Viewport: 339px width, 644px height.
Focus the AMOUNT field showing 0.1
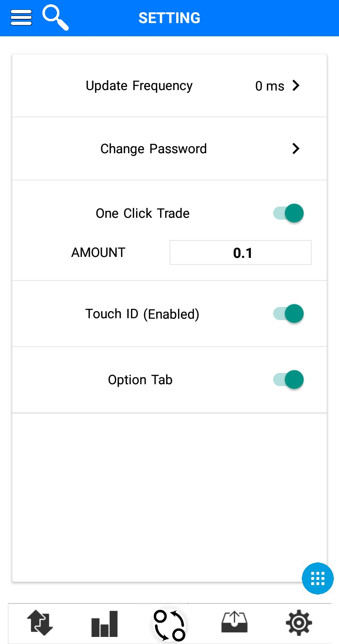[241, 253]
